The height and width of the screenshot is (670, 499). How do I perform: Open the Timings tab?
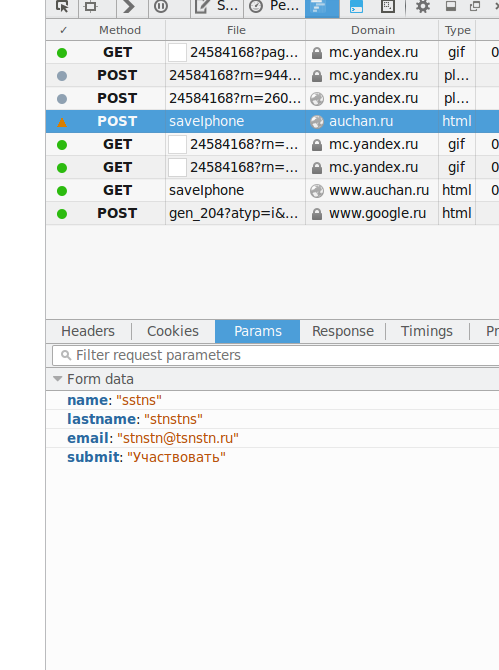click(x=426, y=331)
